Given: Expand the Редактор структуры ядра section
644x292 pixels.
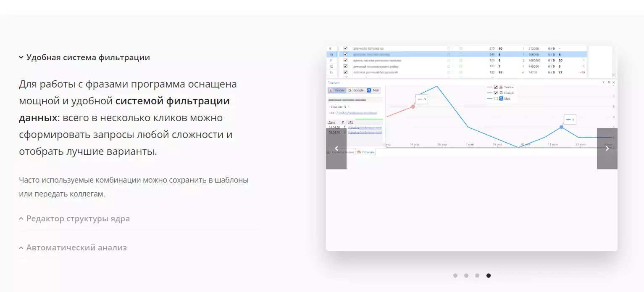Looking at the screenshot, I should coord(74,219).
